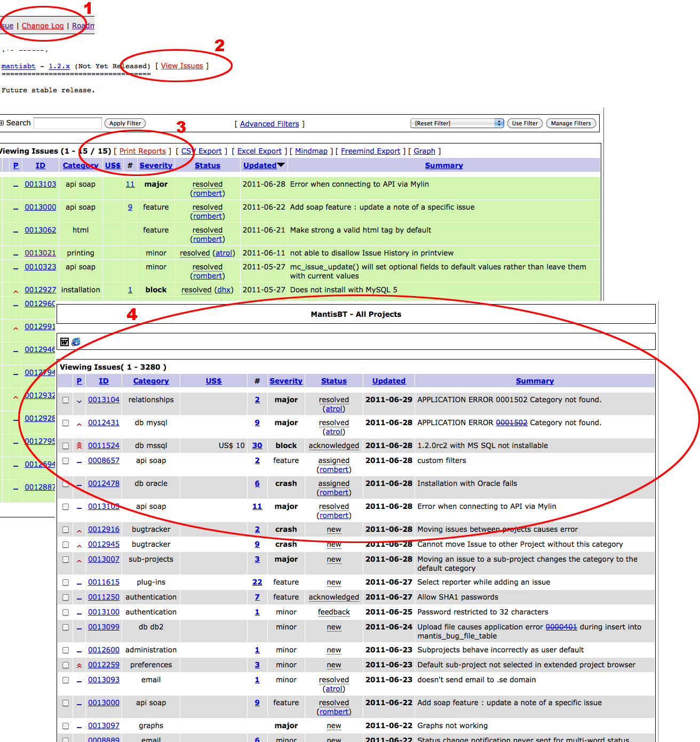The width and height of the screenshot is (700, 742).
Task: Open issue 0013062 in View Issues list
Action: [40, 230]
